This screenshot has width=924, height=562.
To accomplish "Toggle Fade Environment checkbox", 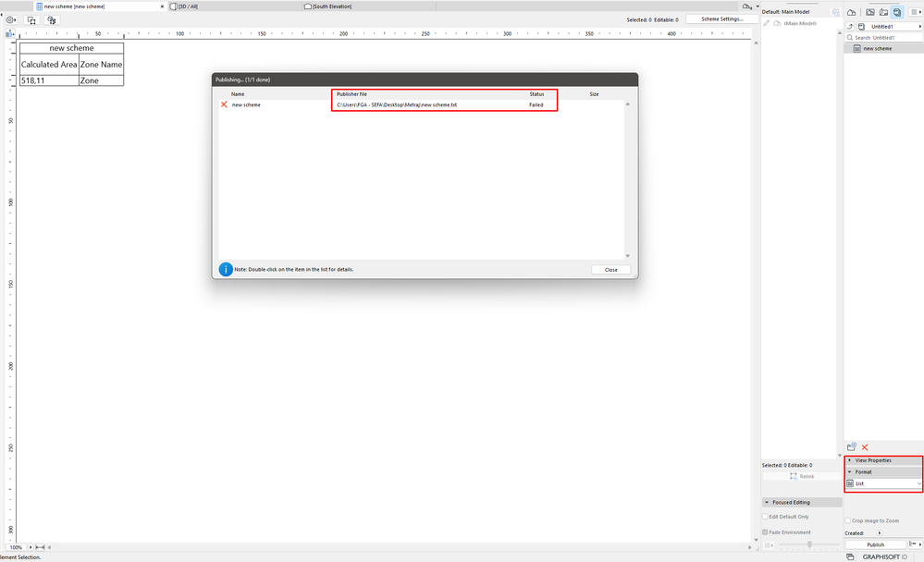I will tap(766, 531).
